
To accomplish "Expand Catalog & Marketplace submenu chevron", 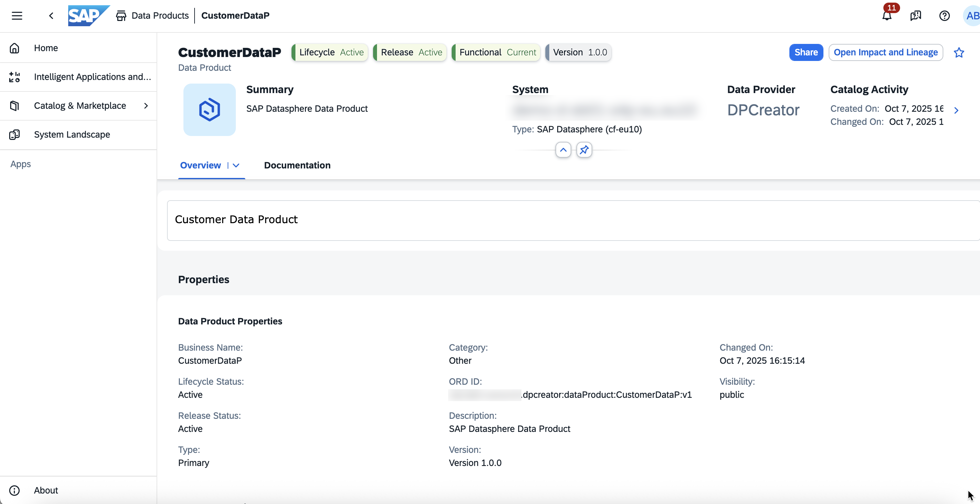I will coord(146,106).
